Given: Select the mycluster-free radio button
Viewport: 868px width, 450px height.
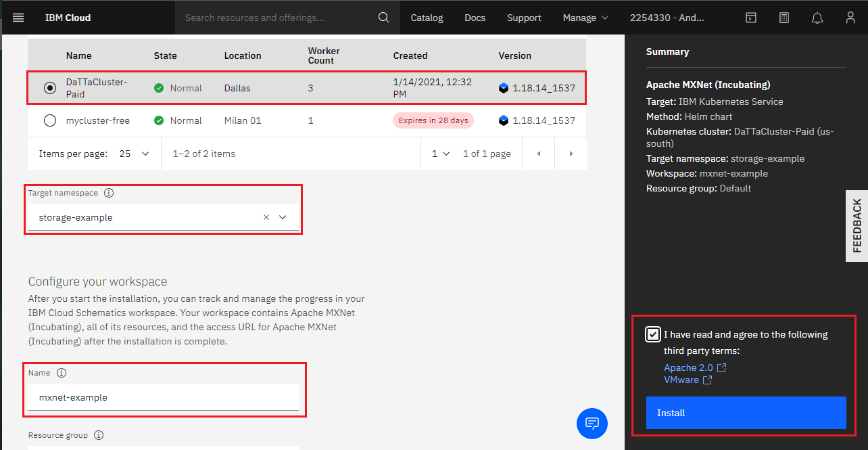Looking at the screenshot, I should point(49,120).
